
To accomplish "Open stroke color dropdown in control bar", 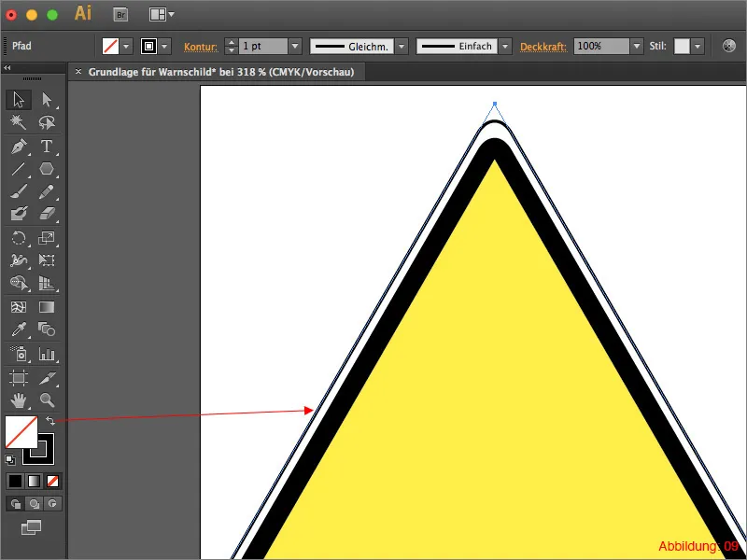I will pos(165,46).
